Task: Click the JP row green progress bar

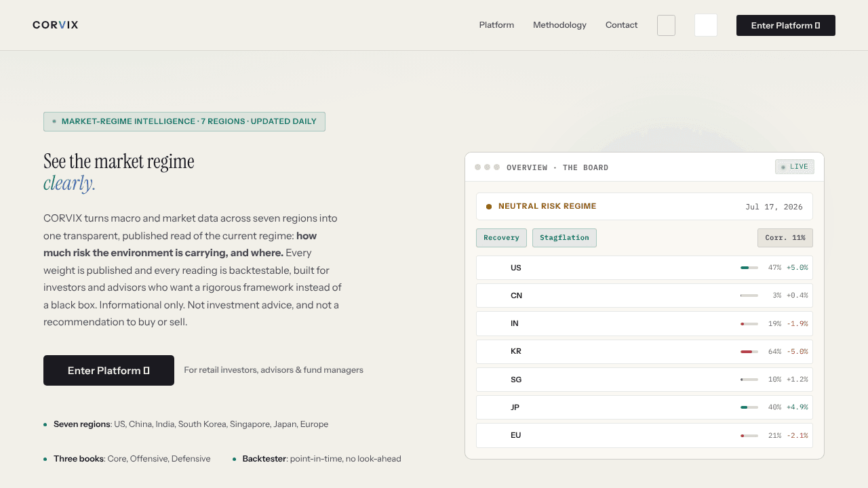Action: (x=749, y=407)
